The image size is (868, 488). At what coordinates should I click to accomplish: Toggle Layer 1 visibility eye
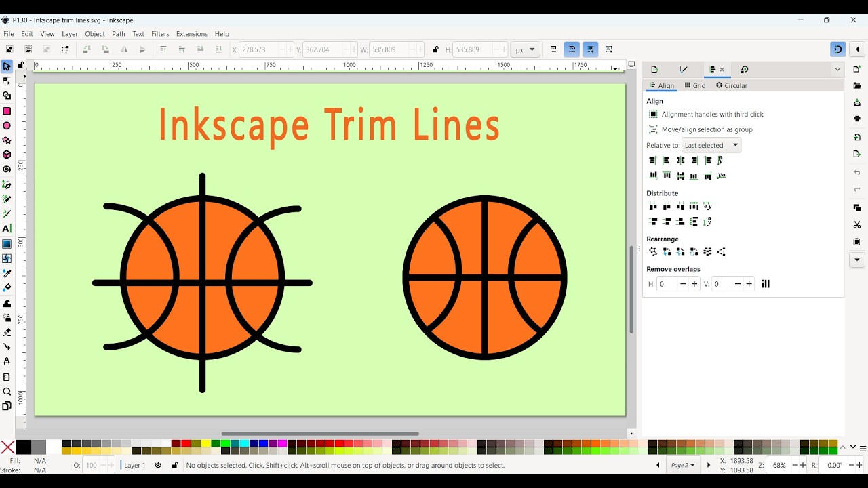pyautogui.click(x=159, y=465)
